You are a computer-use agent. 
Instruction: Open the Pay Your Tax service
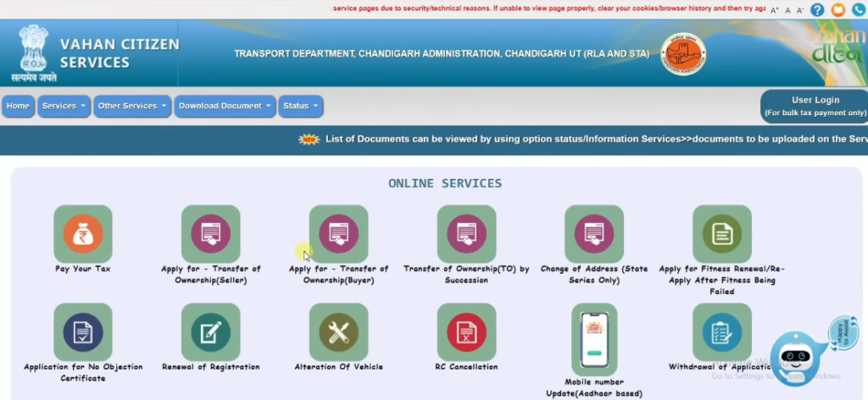tap(83, 235)
